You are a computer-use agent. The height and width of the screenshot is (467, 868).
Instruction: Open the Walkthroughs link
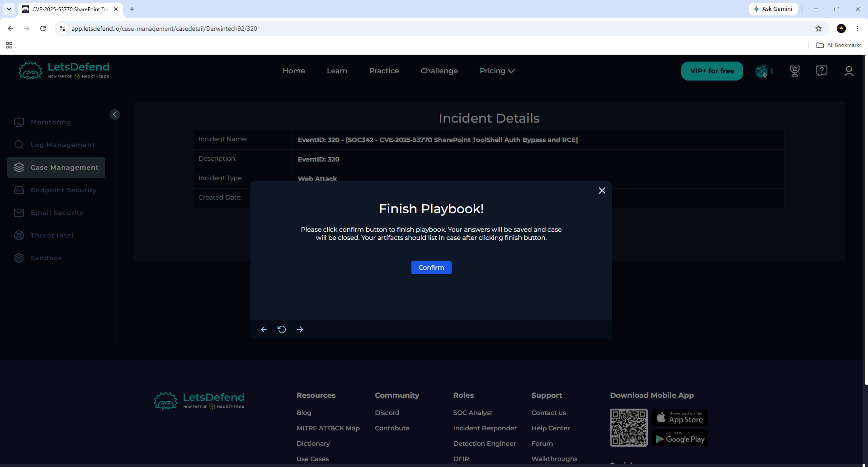pyautogui.click(x=554, y=459)
